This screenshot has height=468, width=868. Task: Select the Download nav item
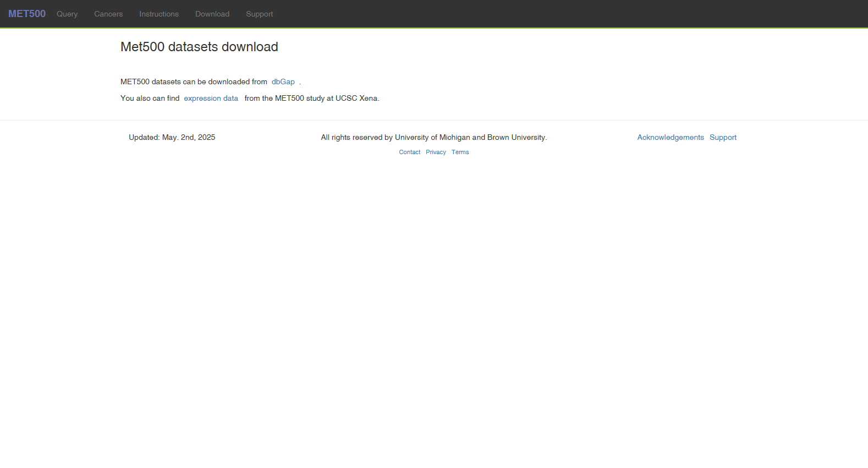212,14
